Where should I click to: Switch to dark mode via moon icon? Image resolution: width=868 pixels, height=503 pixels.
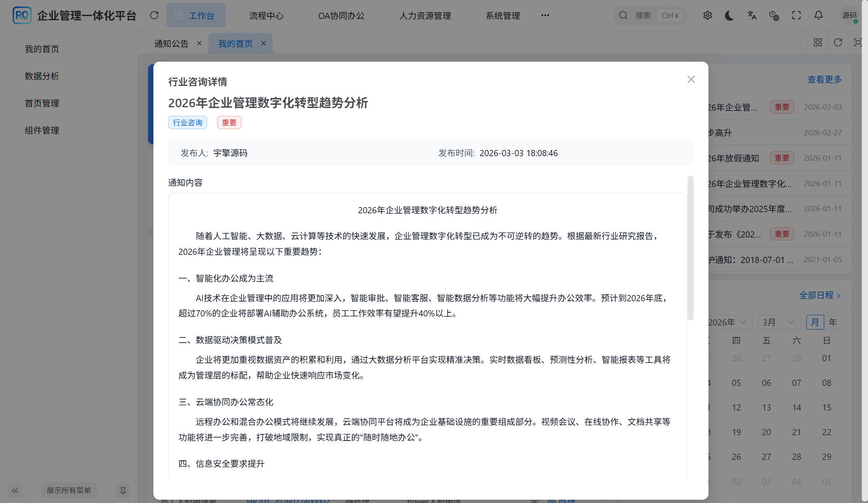(730, 15)
